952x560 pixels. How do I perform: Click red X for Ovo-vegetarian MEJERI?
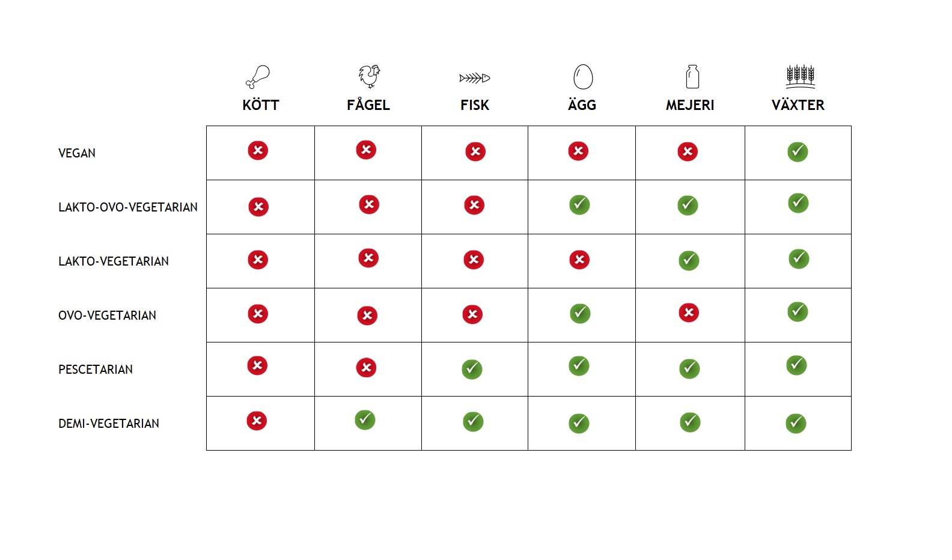689,312
